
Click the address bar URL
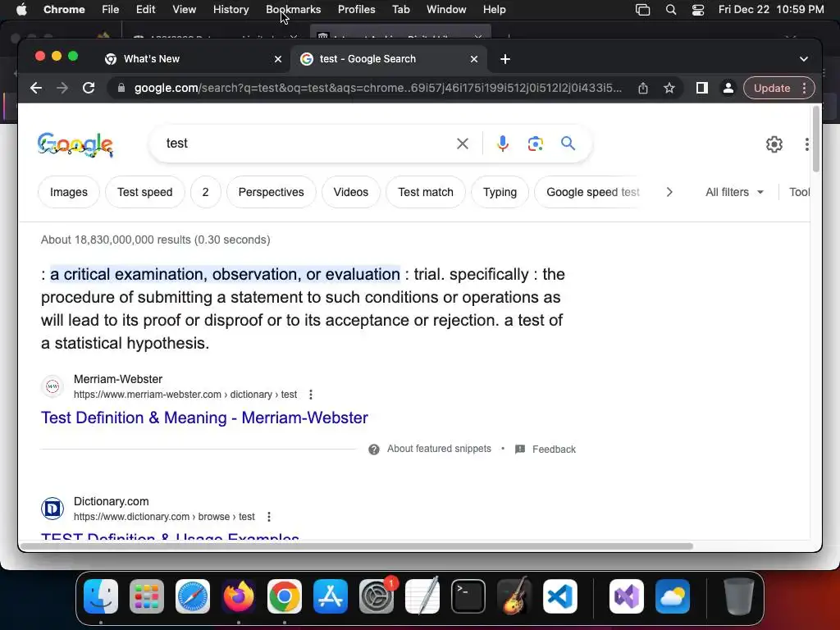coord(378,88)
